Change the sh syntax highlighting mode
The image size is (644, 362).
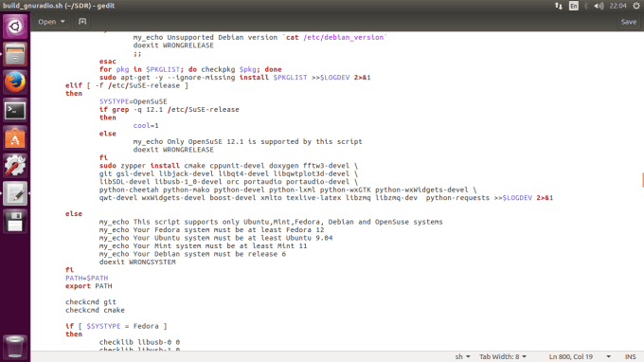462,356
